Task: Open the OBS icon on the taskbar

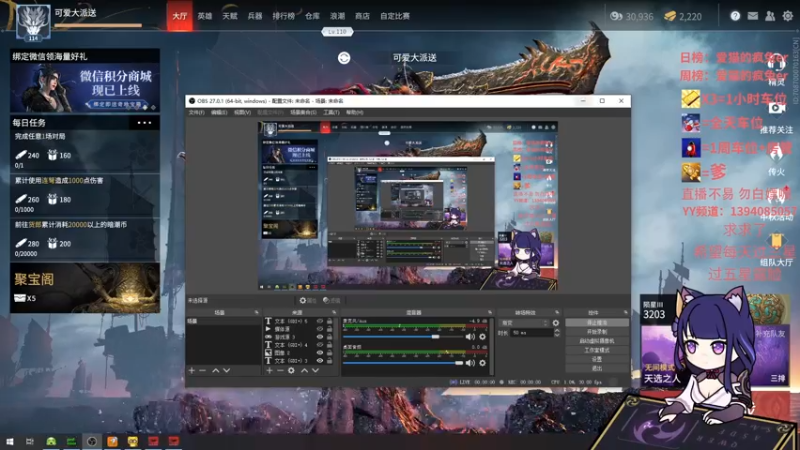Action: (x=92, y=441)
